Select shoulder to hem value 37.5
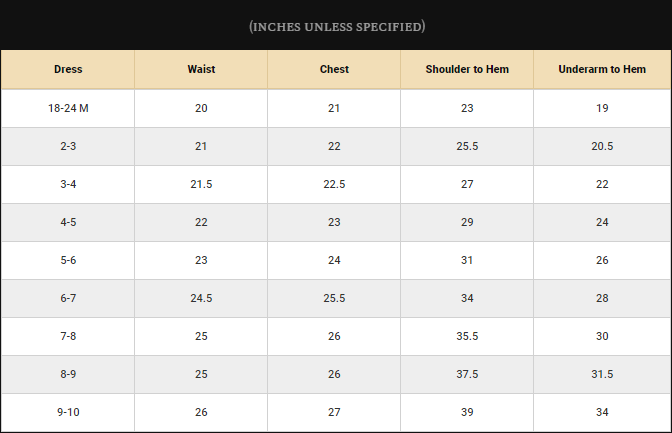The image size is (672, 433). [467, 374]
